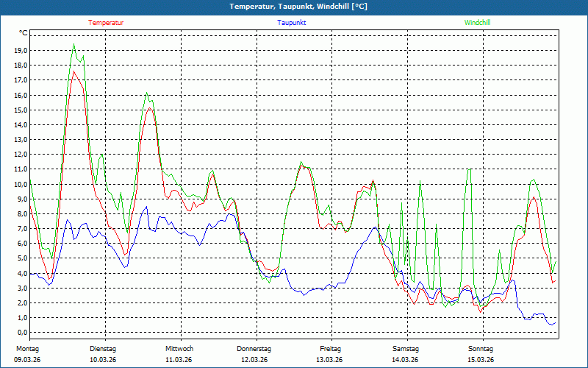
Task: Click the 09.03.26 date label
Action: click(x=27, y=360)
